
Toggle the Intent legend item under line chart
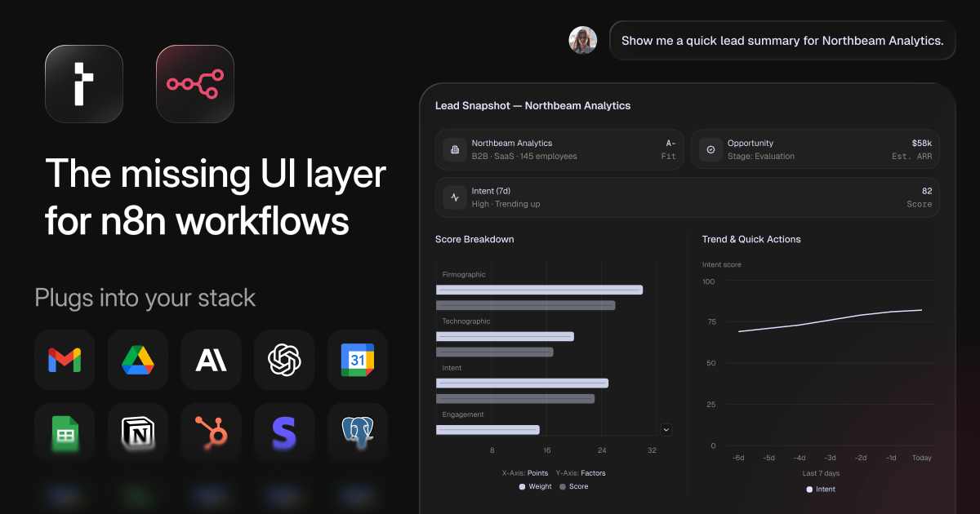pyautogui.click(x=821, y=490)
